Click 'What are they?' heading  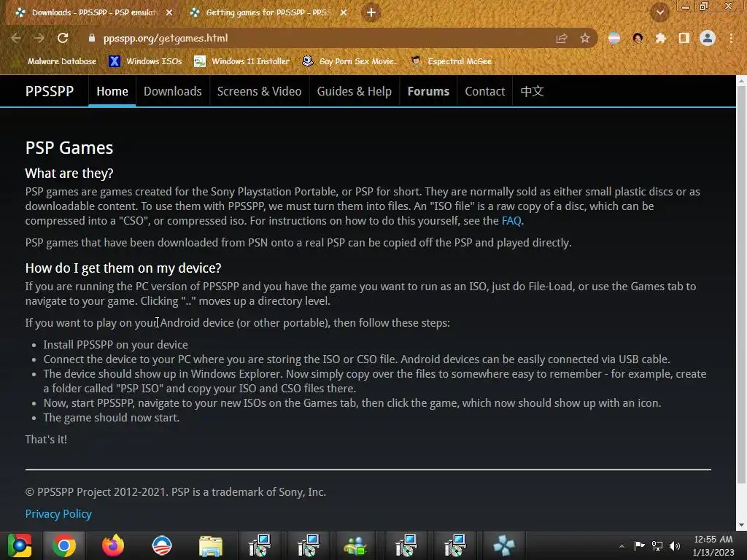pyautogui.click(x=69, y=174)
